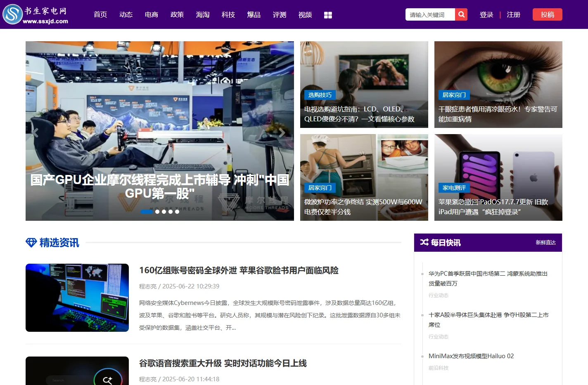The image size is (588, 385).
Task: Click the 注册 link
Action: (514, 14)
